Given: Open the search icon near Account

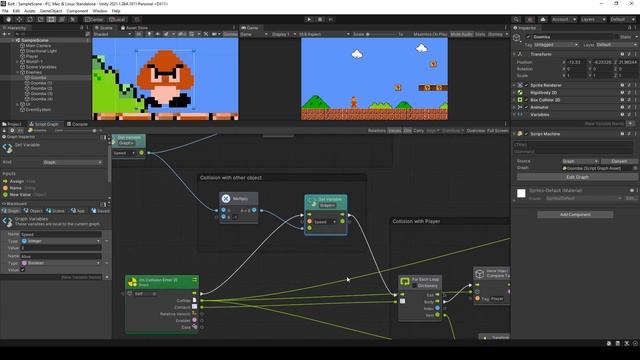Looking at the screenshot, I should [x=516, y=19].
